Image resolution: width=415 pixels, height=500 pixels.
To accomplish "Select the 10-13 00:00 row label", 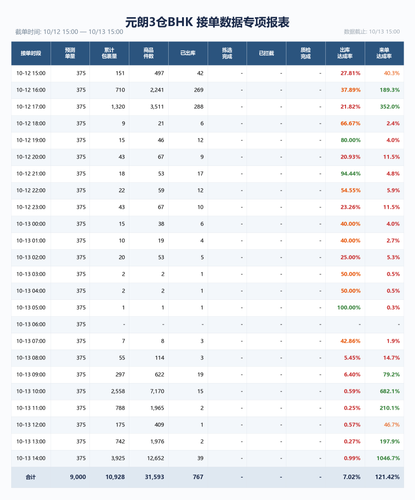I will (x=31, y=224).
